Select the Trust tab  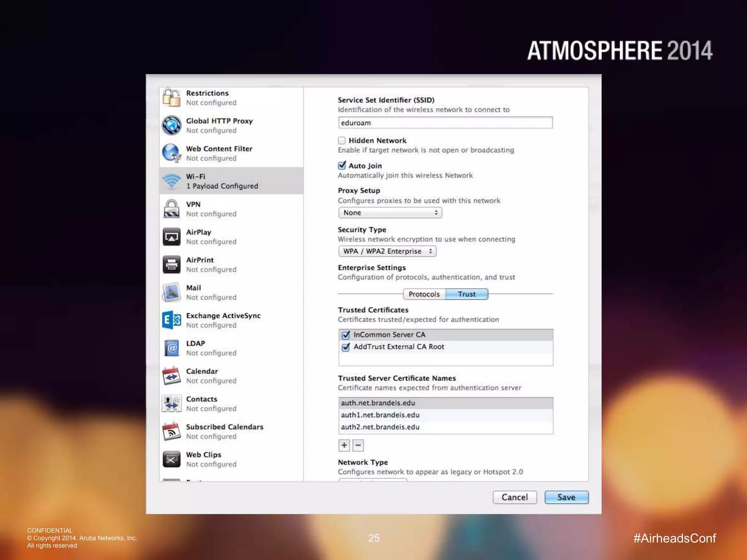[x=467, y=294]
